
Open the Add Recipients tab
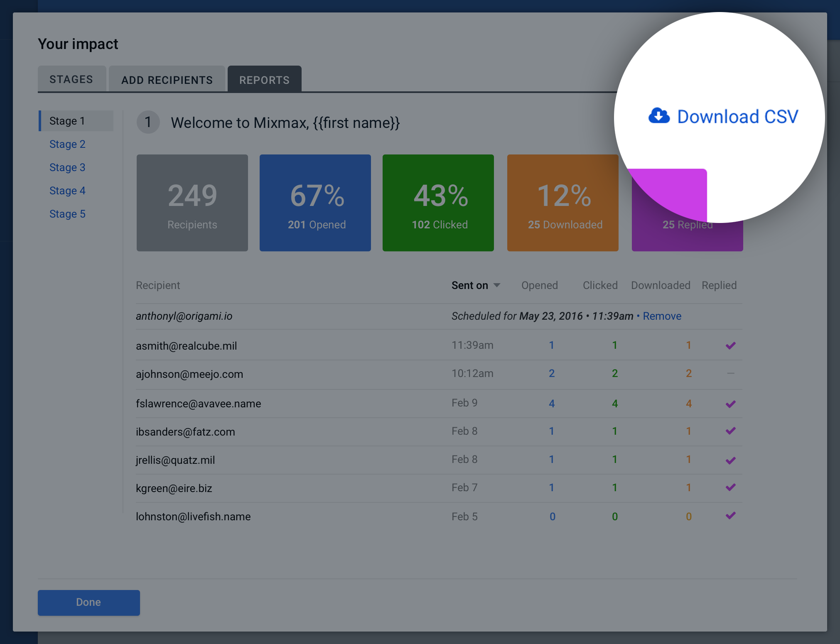coord(167,79)
